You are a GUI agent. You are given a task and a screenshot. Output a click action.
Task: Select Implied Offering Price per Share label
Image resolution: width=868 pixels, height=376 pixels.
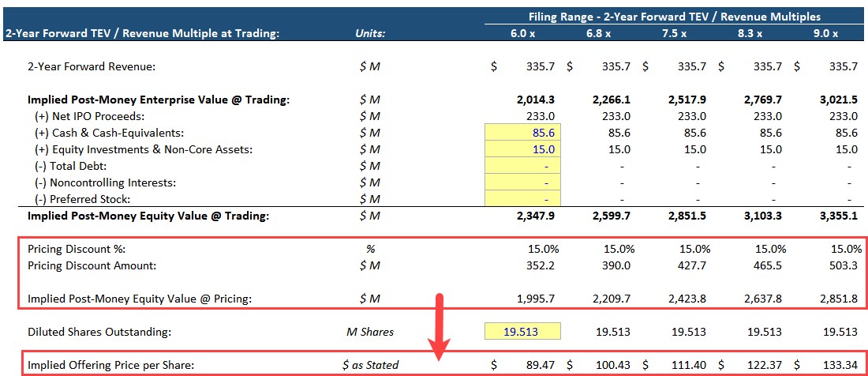[x=111, y=366]
